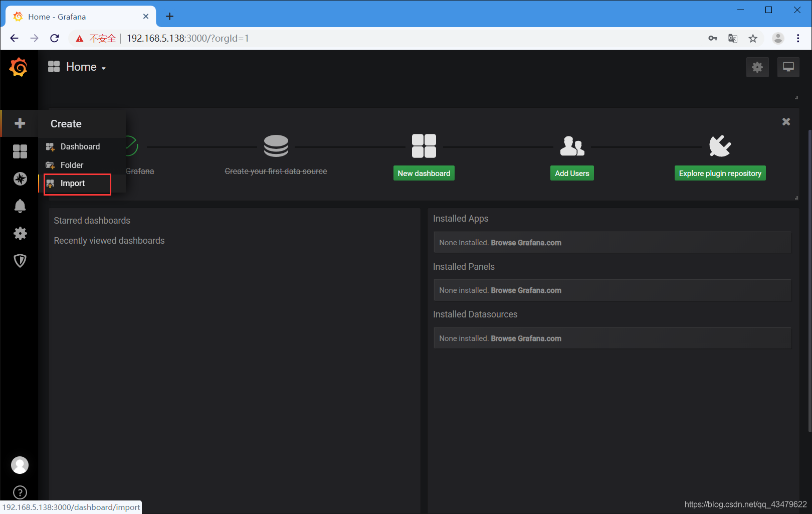
Task: Click the add users people icon
Action: coord(572,146)
